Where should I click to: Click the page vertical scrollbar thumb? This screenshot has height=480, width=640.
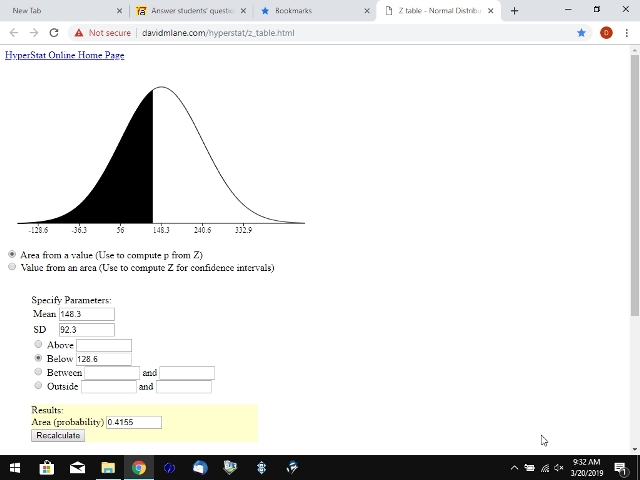(x=635, y=185)
